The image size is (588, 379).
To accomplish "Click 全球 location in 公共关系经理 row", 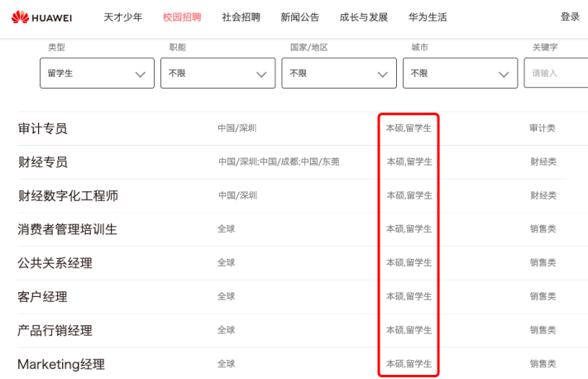I will (x=226, y=262).
